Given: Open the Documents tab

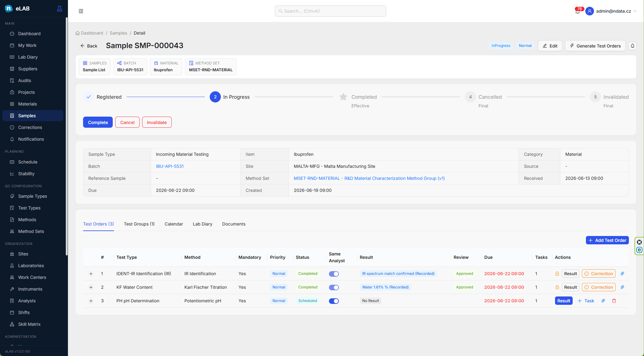Looking at the screenshot, I should tap(234, 224).
